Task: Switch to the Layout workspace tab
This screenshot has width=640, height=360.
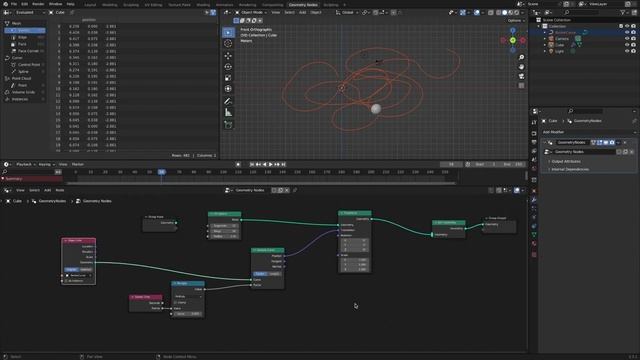Action: pyautogui.click(x=90, y=5)
